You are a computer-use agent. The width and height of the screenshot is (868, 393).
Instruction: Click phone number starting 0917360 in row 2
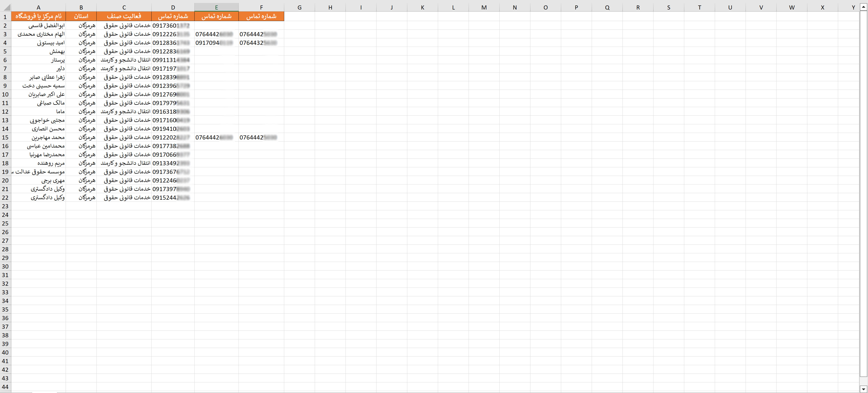tap(173, 26)
